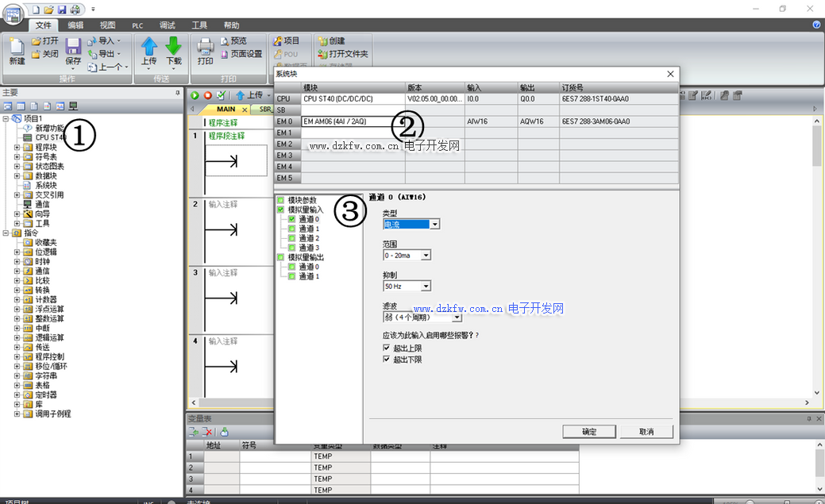
Task: Toggle the 超出上限 alarm checkbox
Action: [x=387, y=348]
